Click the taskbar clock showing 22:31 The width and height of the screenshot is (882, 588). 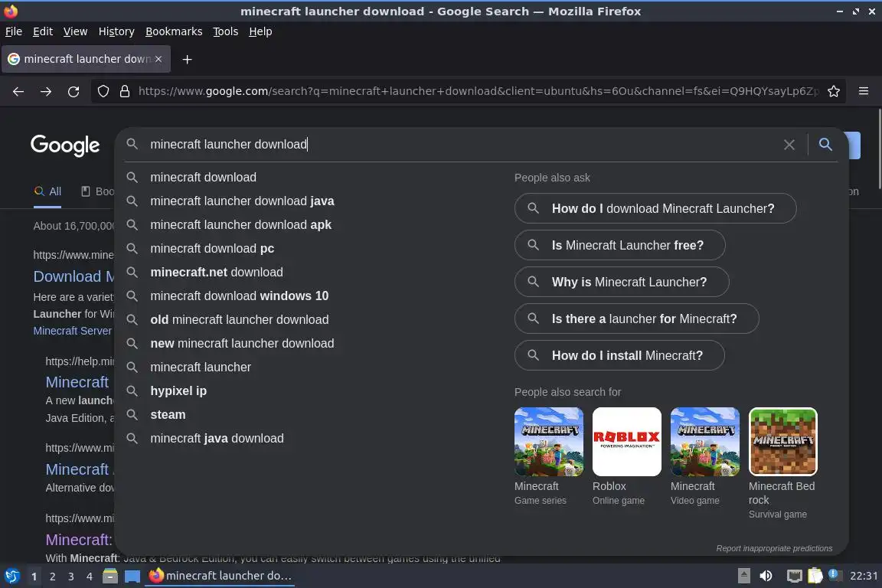[x=864, y=576]
